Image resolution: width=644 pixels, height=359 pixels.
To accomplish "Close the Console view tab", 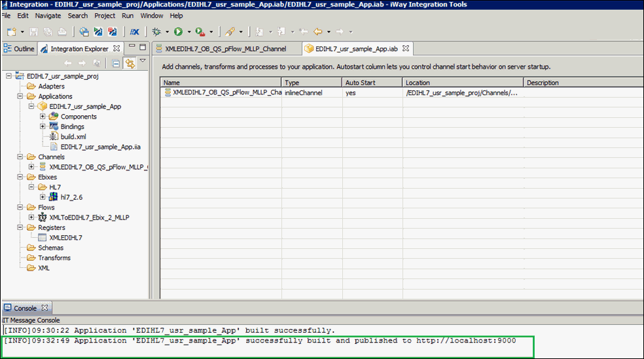I will pyautogui.click(x=45, y=308).
